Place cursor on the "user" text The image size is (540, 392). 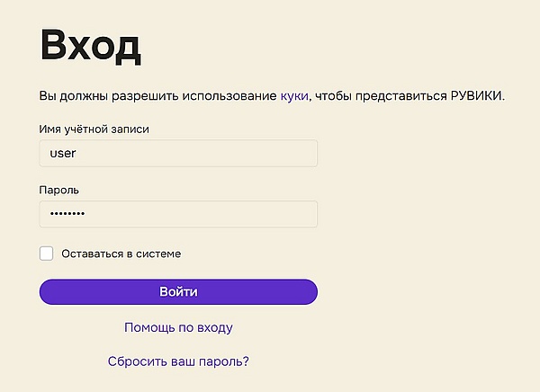pyautogui.click(x=63, y=153)
